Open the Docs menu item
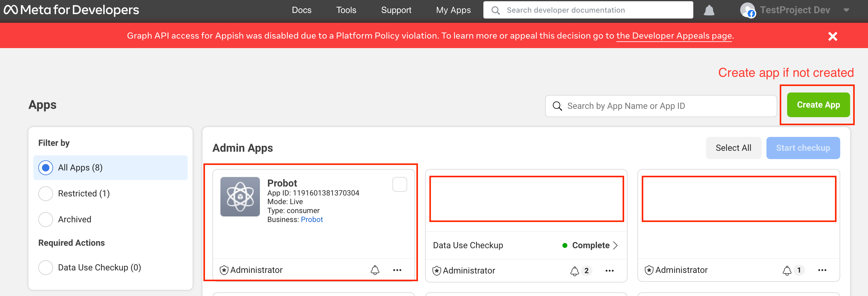Viewport: 868px width, 296px height. click(302, 10)
